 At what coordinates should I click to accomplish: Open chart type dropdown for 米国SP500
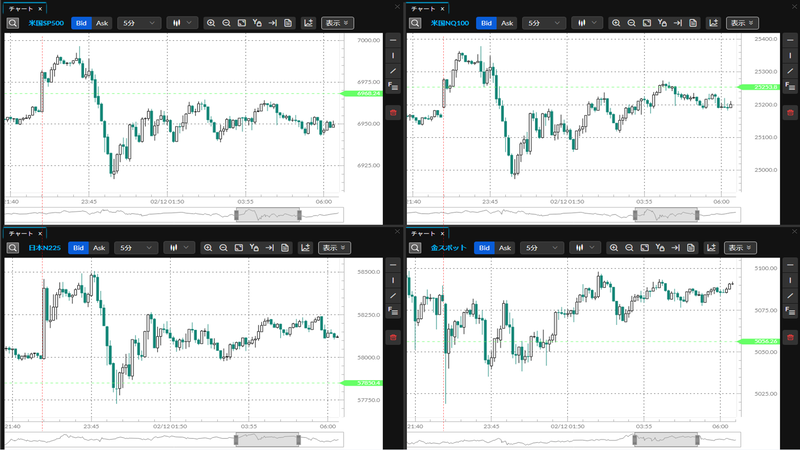(182, 23)
